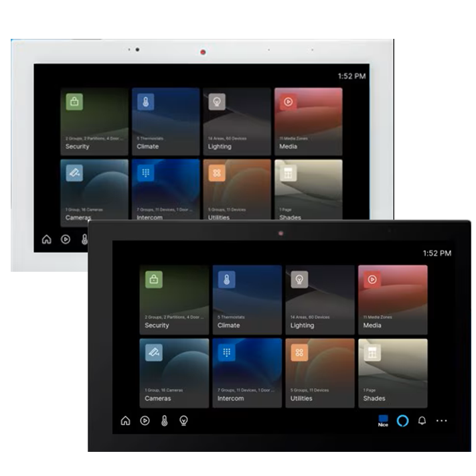Tap lightbulb icon in black panel's bottom bar

pyautogui.click(x=183, y=420)
